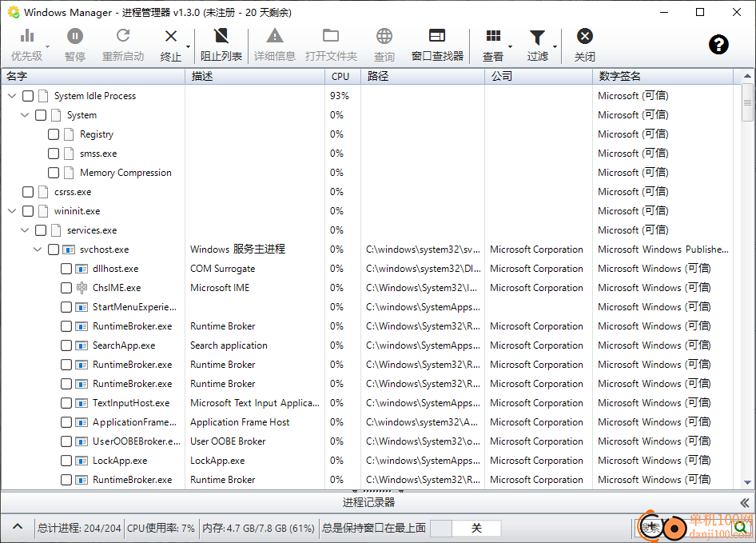Click the SearchApp.exe process icon
The height and width of the screenshot is (543, 756).
[x=82, y=345]
